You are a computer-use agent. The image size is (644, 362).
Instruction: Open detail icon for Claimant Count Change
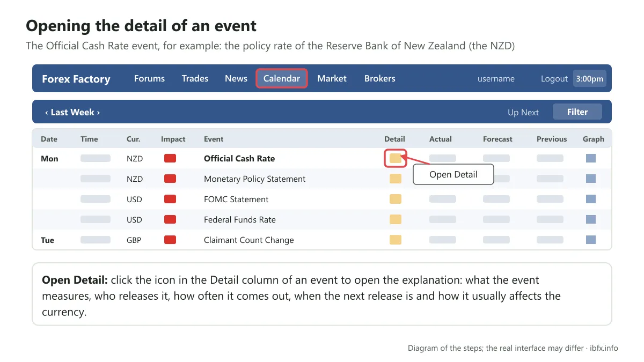pos(396,240)
